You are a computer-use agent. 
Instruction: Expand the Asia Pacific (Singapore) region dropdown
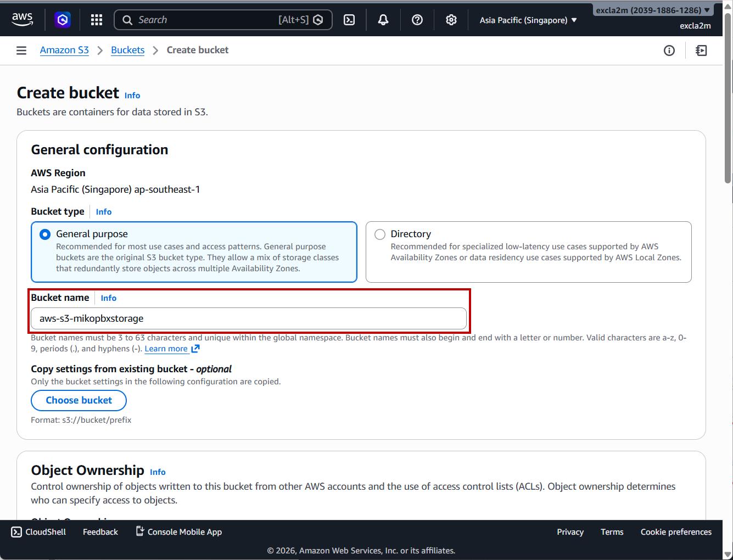[528, 20]
